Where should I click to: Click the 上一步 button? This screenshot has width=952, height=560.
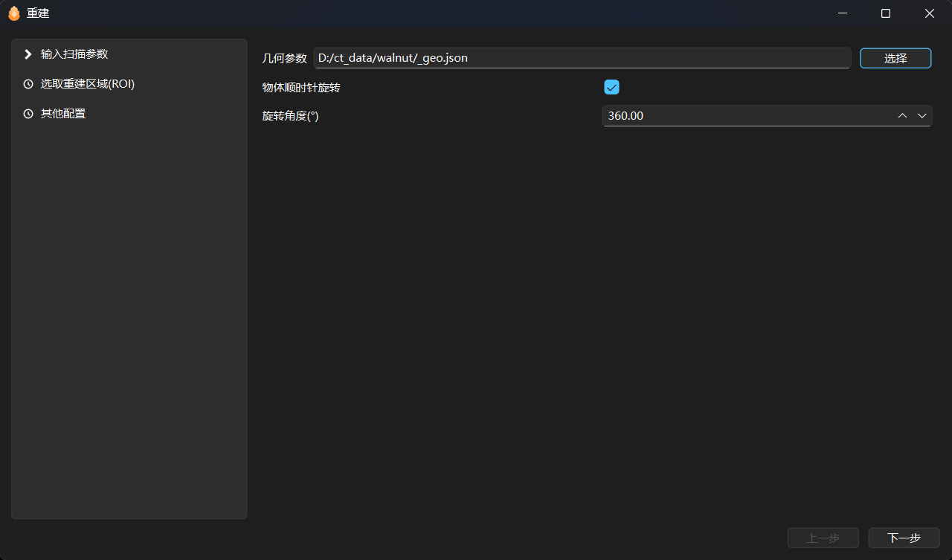823,538
